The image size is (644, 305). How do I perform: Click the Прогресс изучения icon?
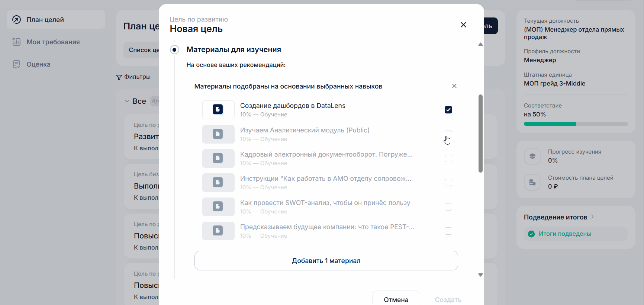[532, 156]
